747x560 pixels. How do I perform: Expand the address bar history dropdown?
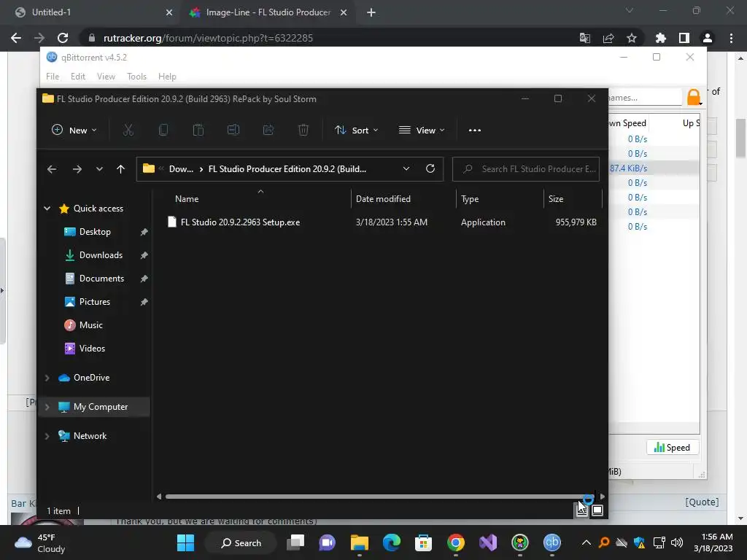click(x=406, y=168)
